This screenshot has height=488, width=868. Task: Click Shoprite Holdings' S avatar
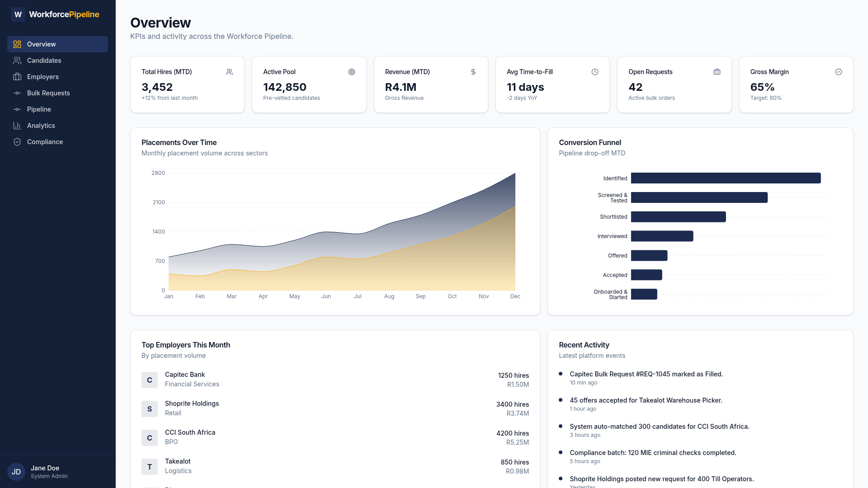(150, 409)
